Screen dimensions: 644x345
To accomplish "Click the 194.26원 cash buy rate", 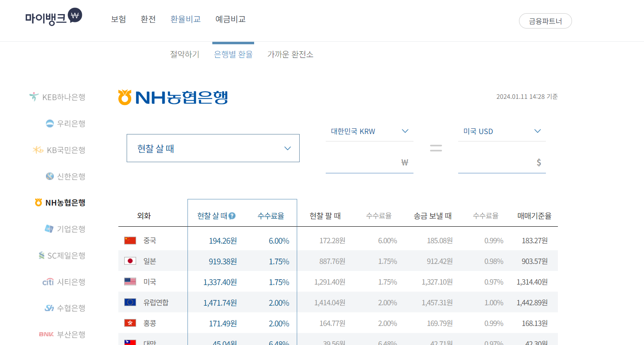I will point(223,241).
